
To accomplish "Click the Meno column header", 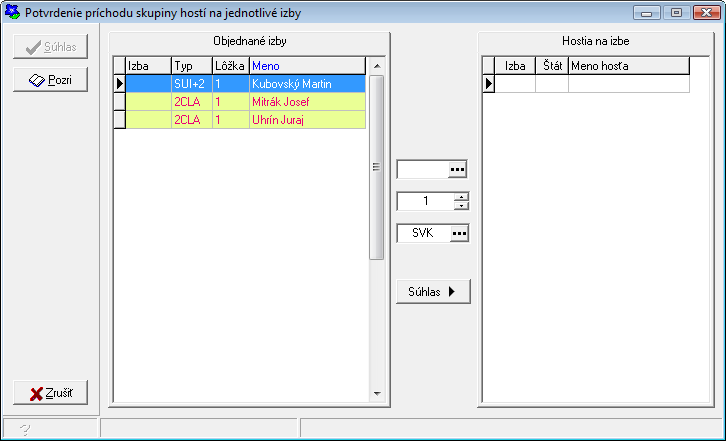I will click(x=307, y=66).
